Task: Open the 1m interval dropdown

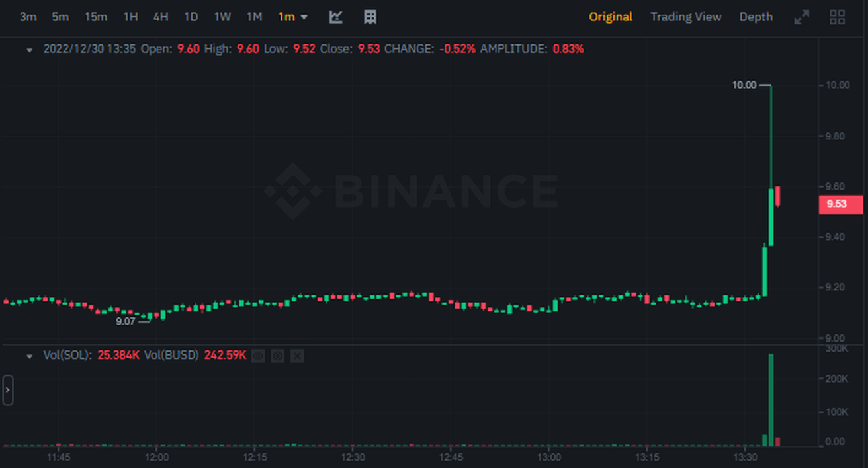Action: [293, 17]
